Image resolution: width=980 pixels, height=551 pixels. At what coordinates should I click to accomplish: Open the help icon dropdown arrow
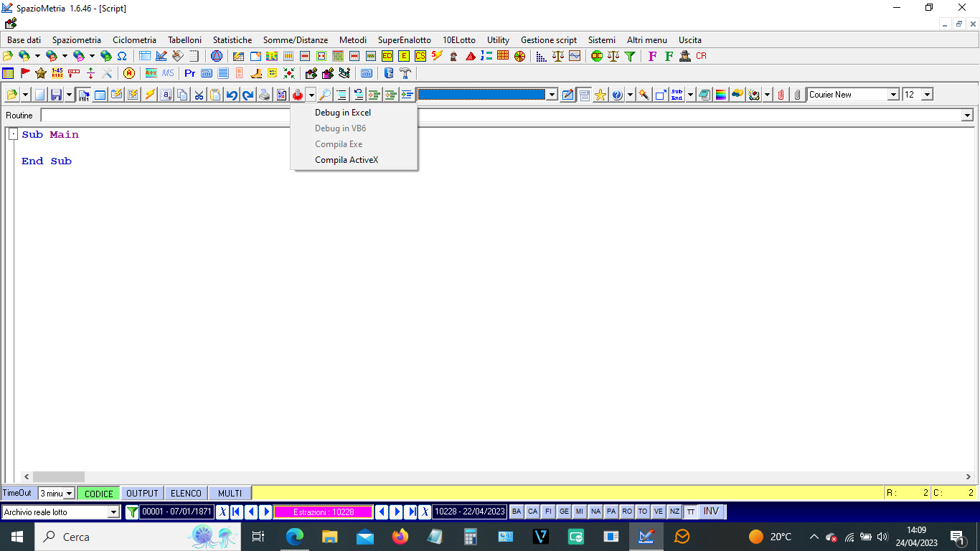(630, 95)
